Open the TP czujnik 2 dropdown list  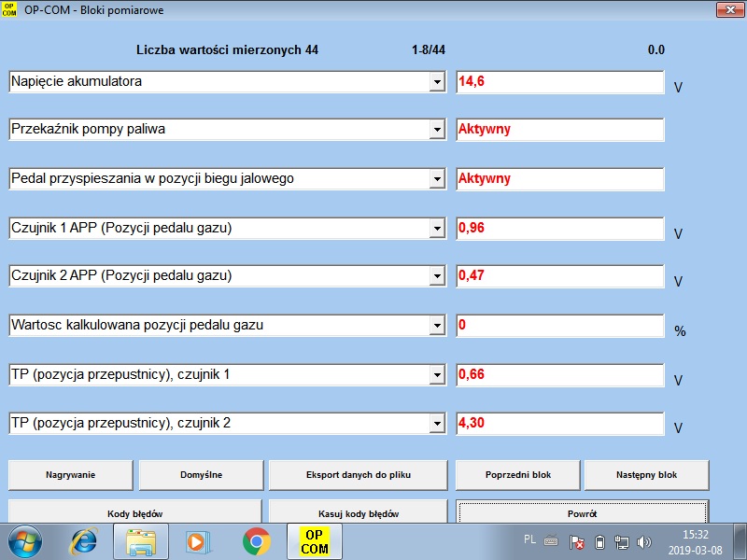pyautogui.click(x=436, y=424)
